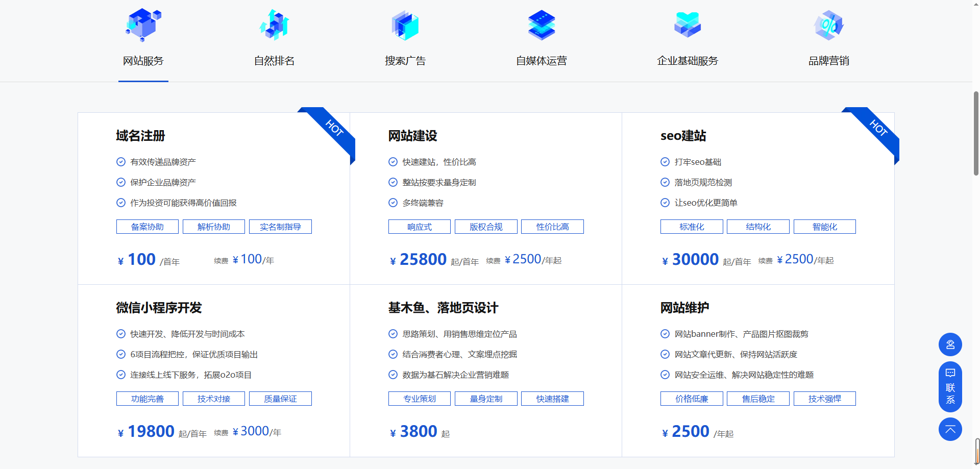
Task: Click check icon beside 快速开发、降低开发与时间成本
Action: [121, 334]
